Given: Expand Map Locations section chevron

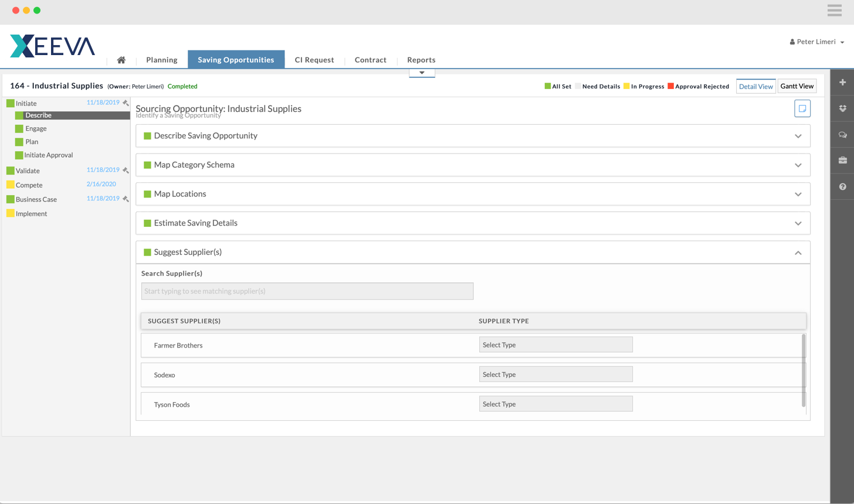Looking at the screenshot, I should coord(798,194).
